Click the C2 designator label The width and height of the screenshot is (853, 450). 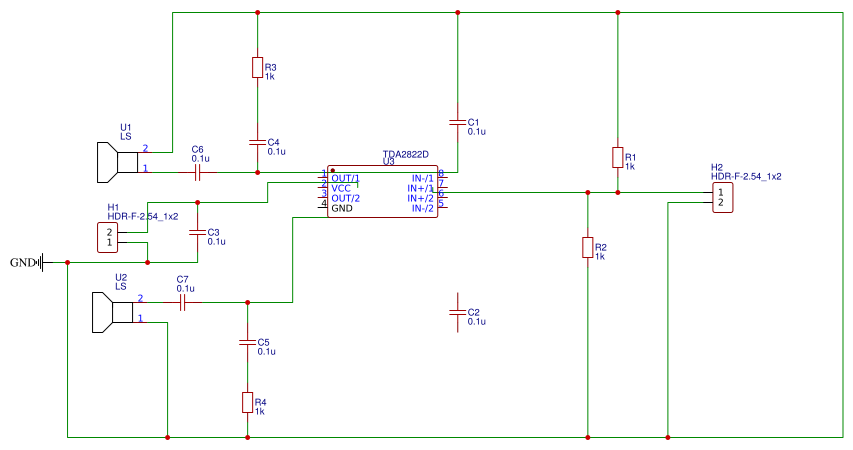click(x=473, y=312)
